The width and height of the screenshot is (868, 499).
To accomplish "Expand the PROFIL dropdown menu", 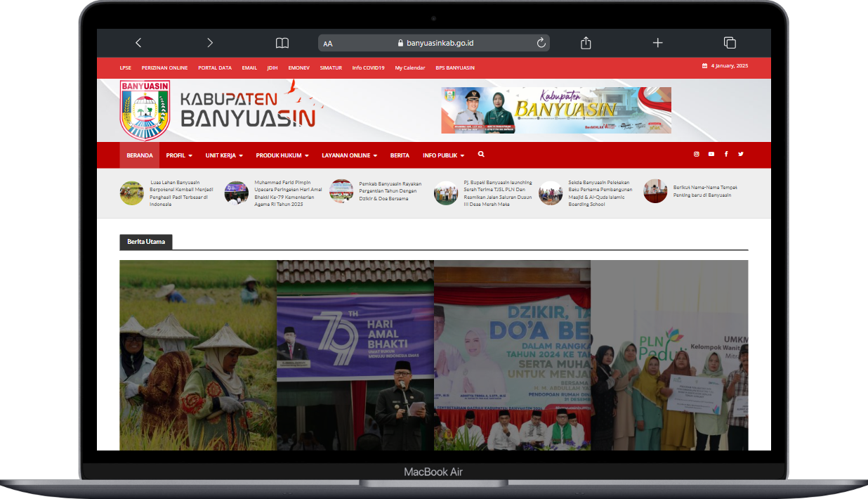I will 179,155.
